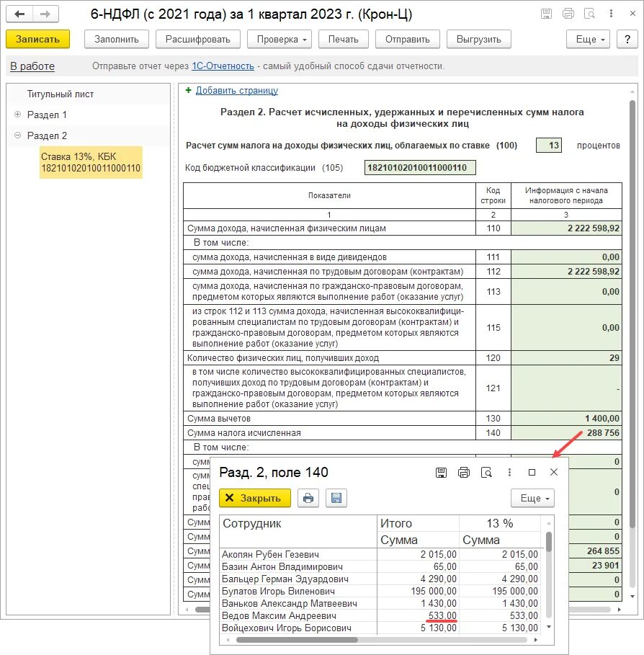Click the Сотрудник column header
Image resolution: width=644 pixels, height=655 pixels.
[x=298, y=531]
